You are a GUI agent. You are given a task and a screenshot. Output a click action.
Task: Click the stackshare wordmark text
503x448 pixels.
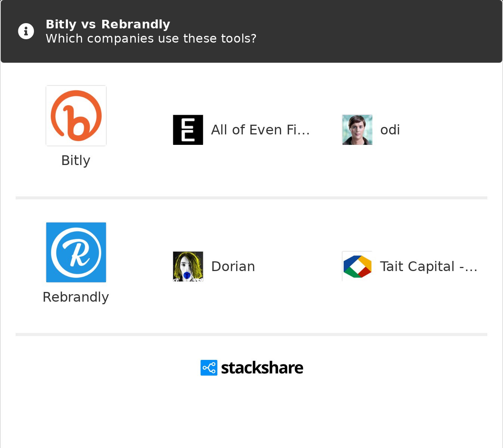262,368
